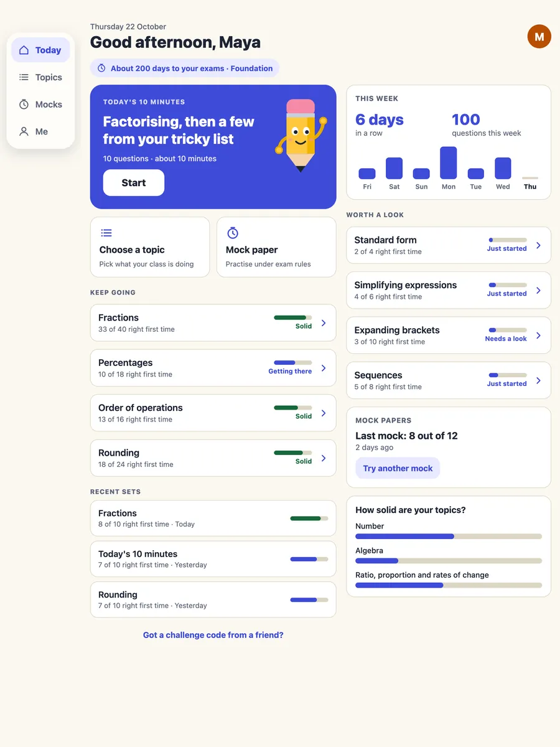Expand the Percentages row chevron
Viewport: 560px width, 747px height.
click(324, 368)
